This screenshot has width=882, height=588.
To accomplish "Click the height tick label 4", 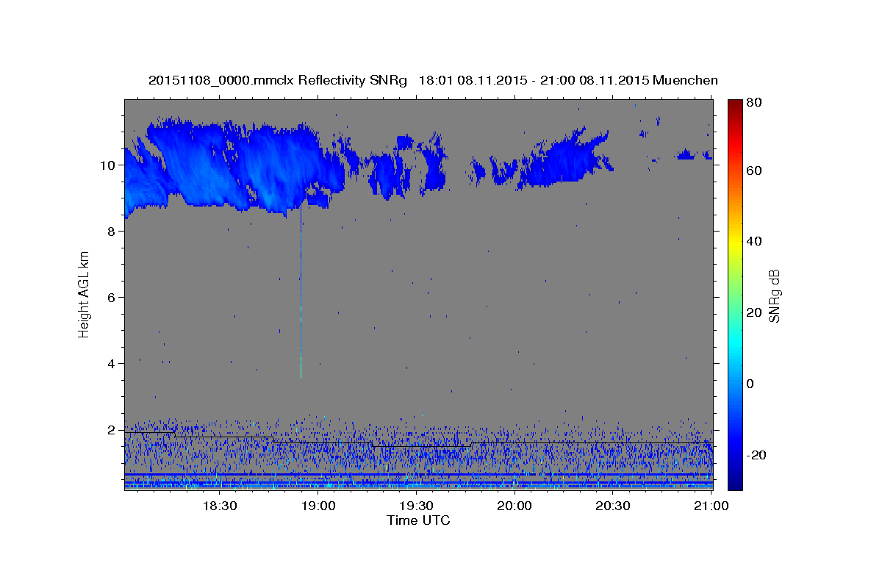I will (x=112, y=363).
